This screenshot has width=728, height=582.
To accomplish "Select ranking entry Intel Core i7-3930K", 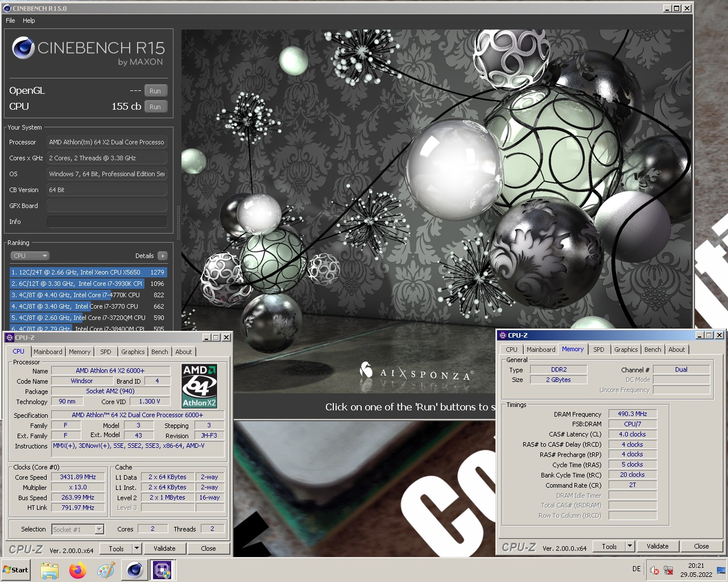I will (88, 284).
